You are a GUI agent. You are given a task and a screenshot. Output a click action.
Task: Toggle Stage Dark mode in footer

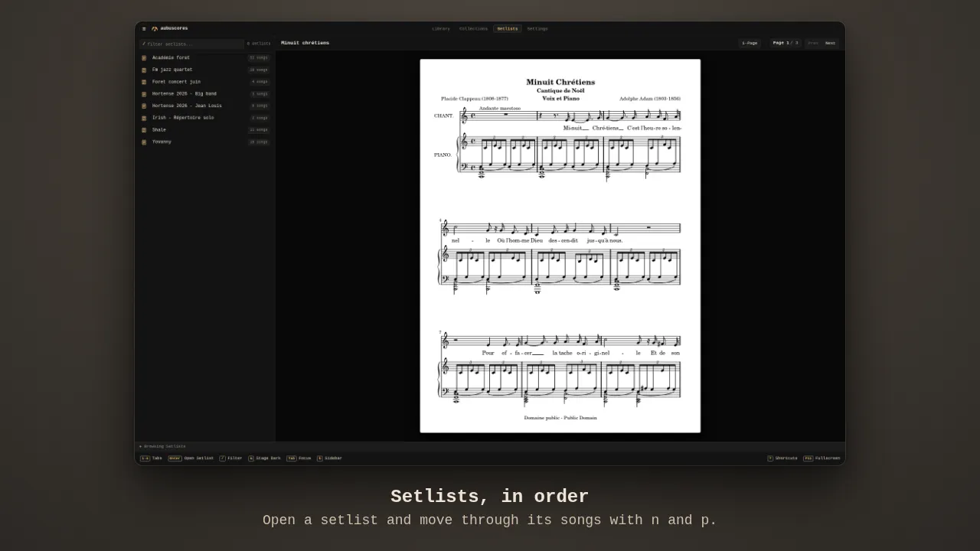[264, 458]
